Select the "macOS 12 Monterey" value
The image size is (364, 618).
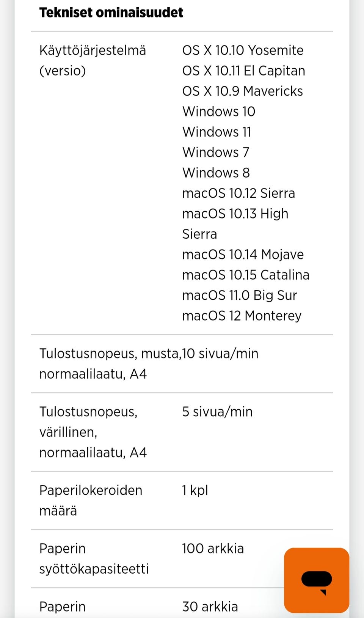[242, 316]
